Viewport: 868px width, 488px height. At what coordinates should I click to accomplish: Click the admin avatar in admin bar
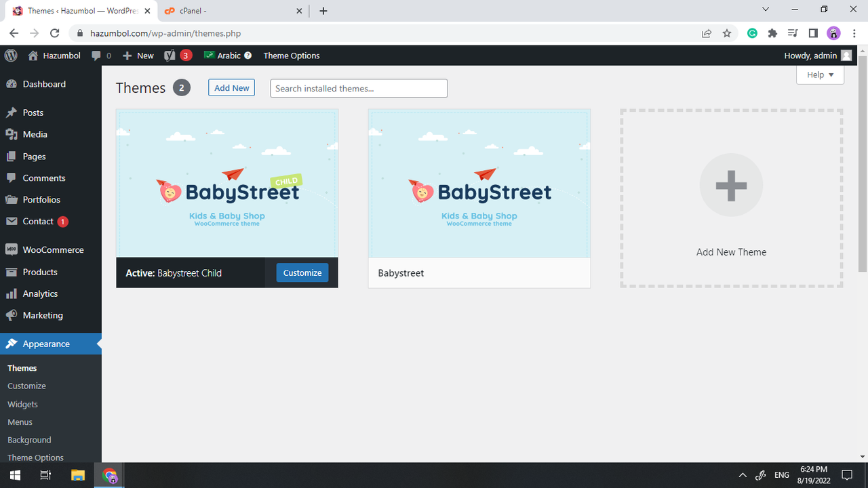[846, 56]
